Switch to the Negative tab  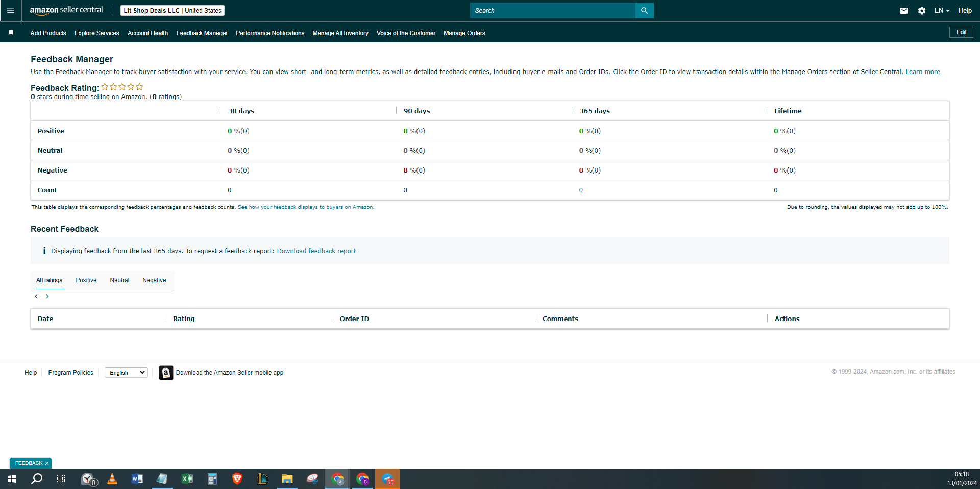pos(154,280)
